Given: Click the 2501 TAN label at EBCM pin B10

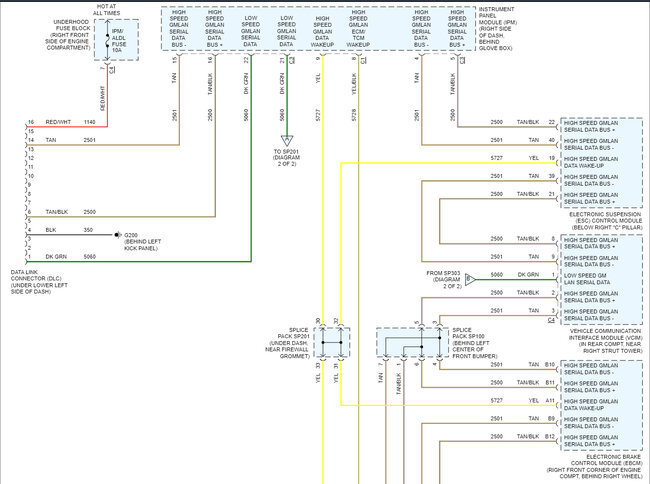Looking at the screenshot, I should point(514,364).
